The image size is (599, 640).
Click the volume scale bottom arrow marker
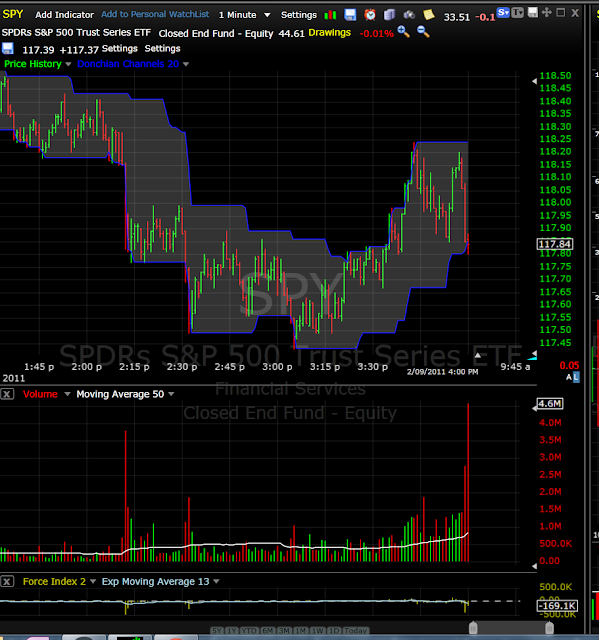(534, 566)
